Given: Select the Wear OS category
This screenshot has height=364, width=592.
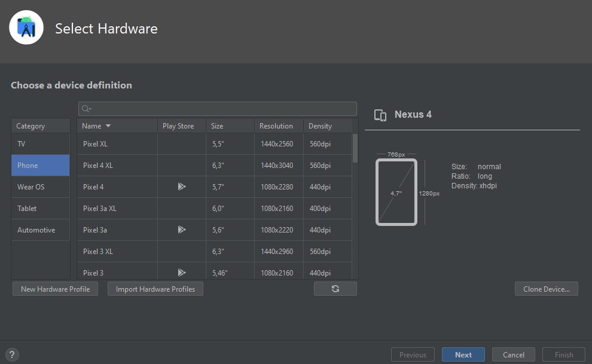Looking at the screenshot, I should coord(41,186).
